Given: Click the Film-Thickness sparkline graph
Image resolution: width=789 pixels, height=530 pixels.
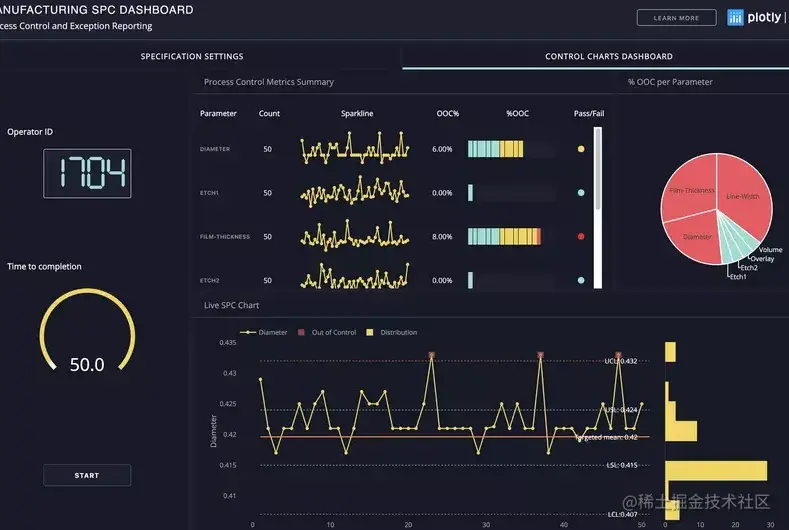Looking at the screenshot, I should (355, 236).
